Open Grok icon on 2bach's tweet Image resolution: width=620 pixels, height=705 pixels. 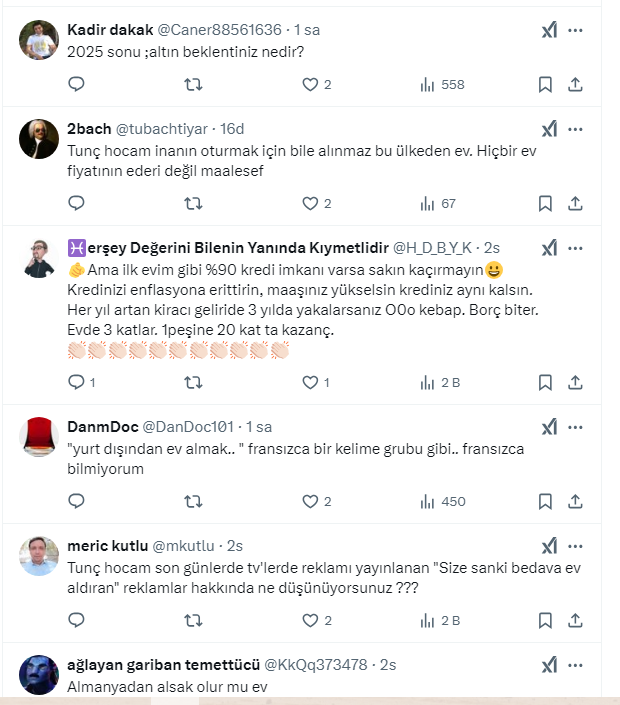(549, 129)
